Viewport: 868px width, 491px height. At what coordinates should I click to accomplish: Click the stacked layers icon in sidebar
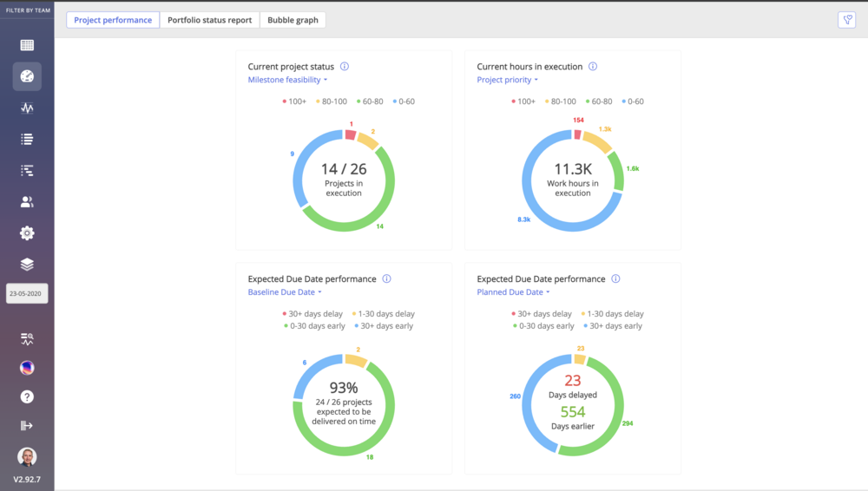pos(27,264)
